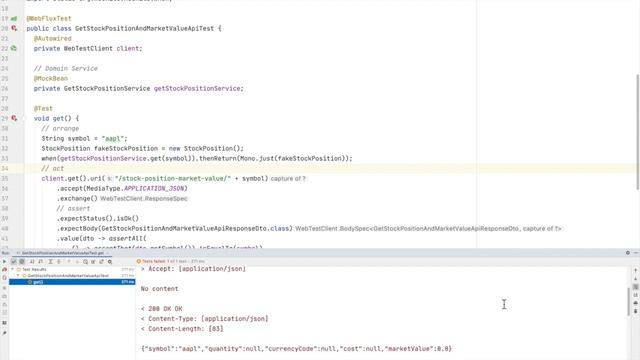Sort test results alphabetically

(x=32, y=262)
